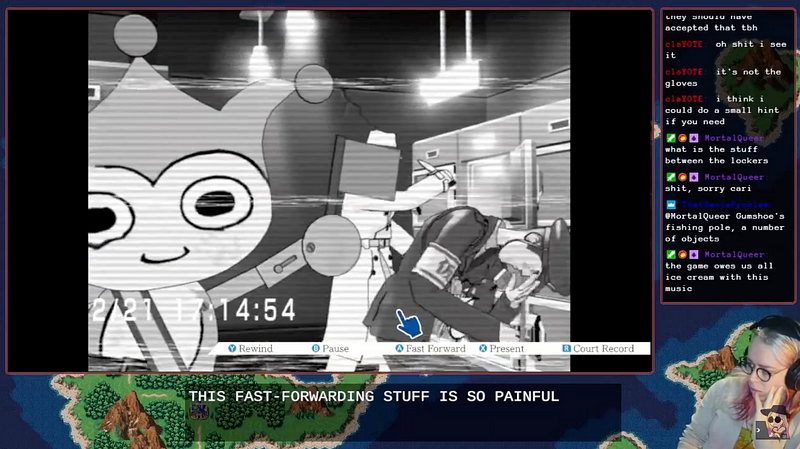Click the message 'could do a small hint'

722,110
